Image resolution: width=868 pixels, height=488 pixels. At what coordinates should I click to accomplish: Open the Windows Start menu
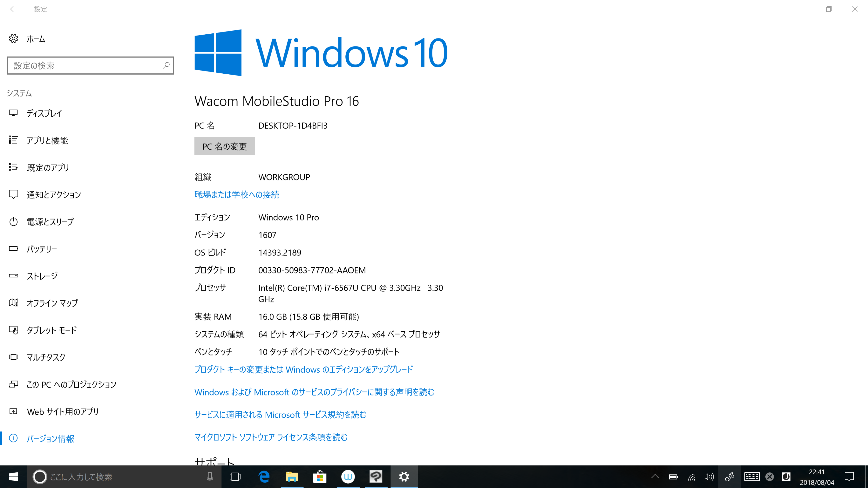(13, 477)
